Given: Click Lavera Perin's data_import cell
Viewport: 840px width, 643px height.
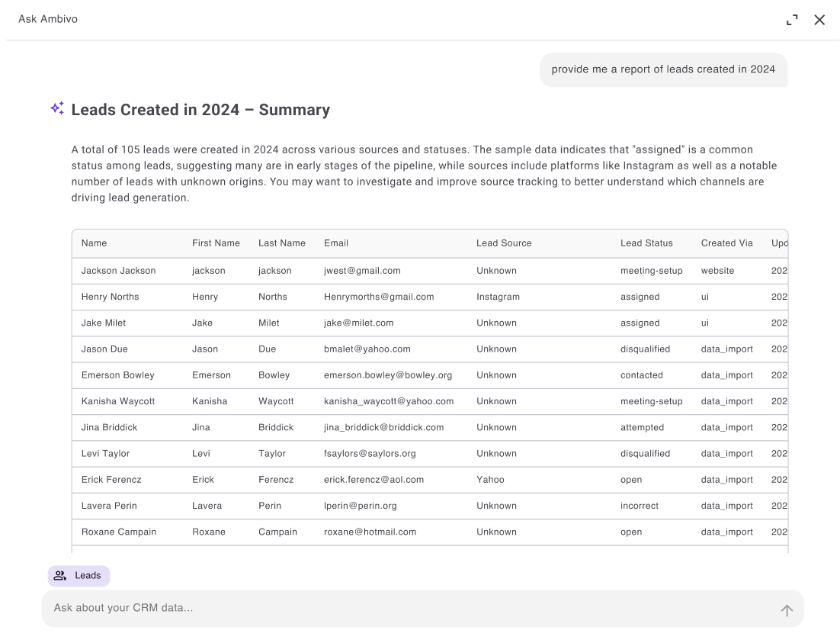Looking at the screenshot, I should point(727,506).
